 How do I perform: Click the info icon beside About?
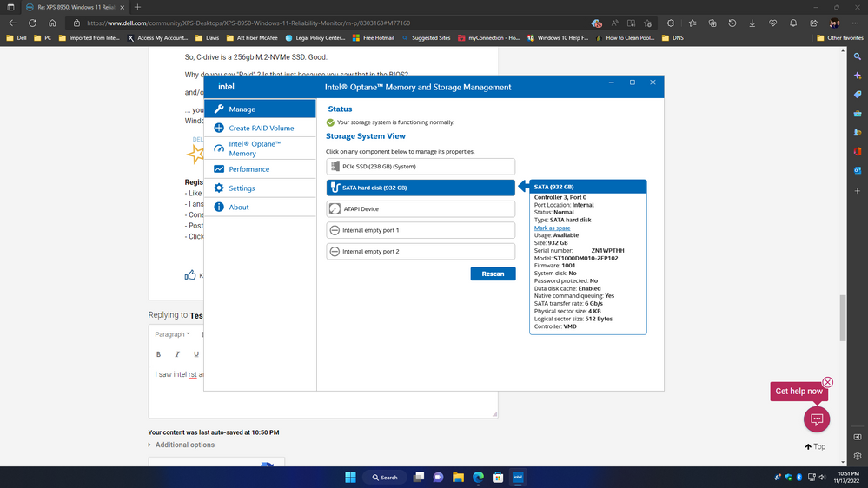(x=219, y=207)
